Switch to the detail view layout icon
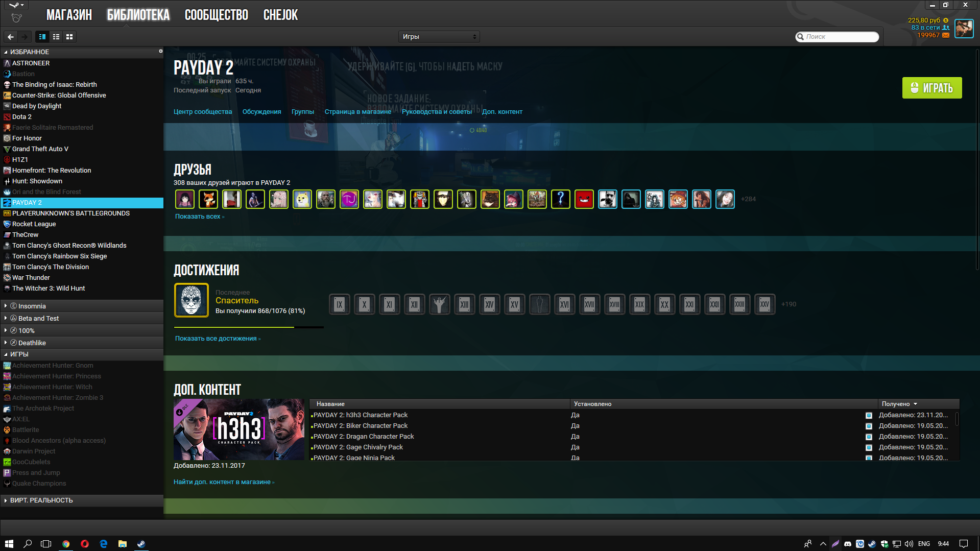Screen dimensions: 980x551 pyautogui.click(x=42, y=37)
